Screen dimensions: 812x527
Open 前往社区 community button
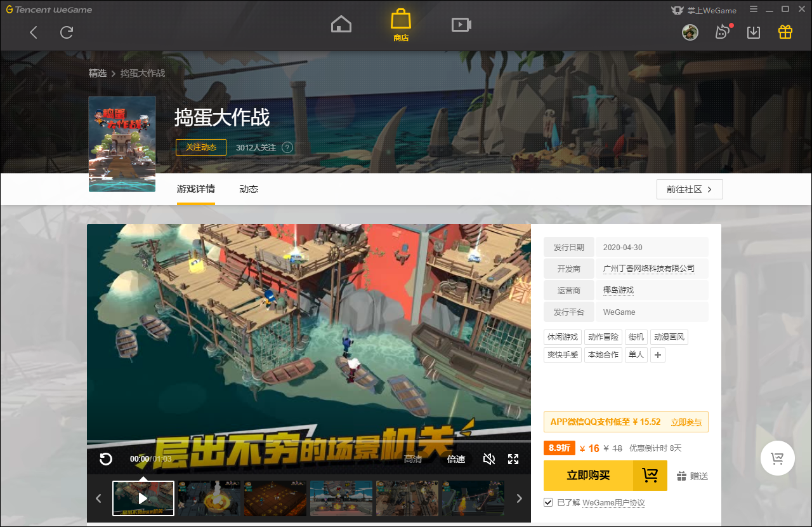click(x=690, y=189)
